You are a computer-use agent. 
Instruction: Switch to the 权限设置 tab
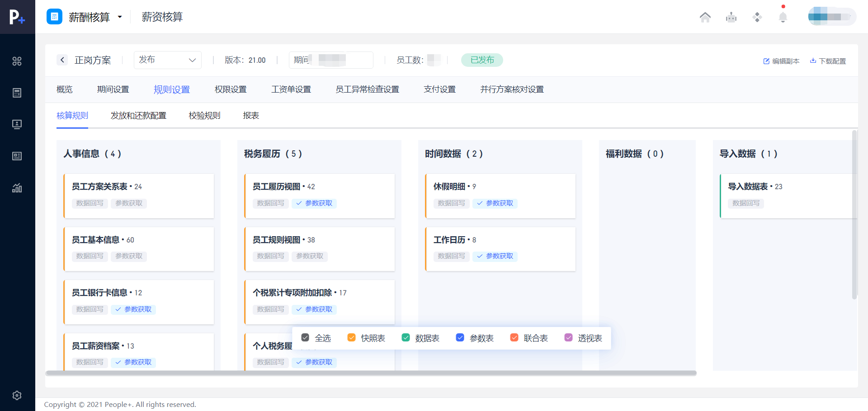click(231, 89)
